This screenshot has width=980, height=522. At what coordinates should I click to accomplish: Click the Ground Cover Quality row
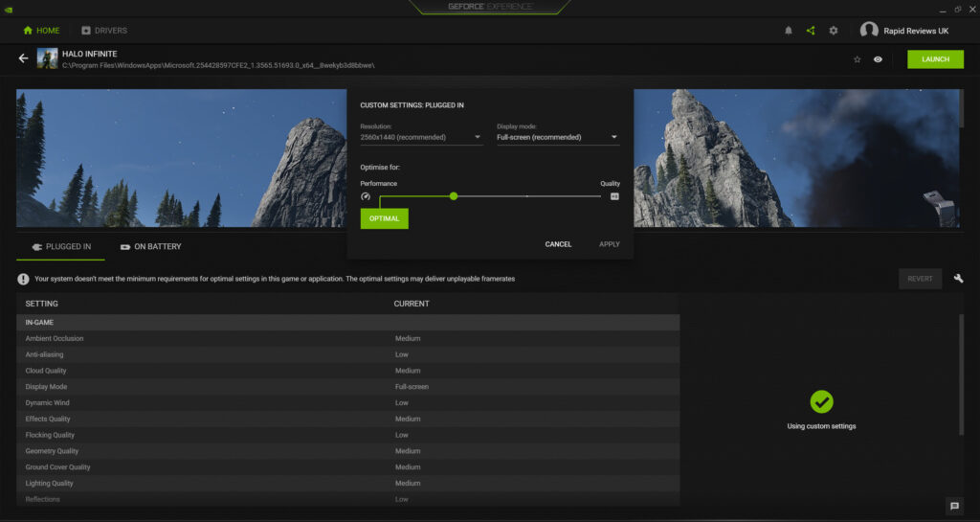click(x=348, y=467)
